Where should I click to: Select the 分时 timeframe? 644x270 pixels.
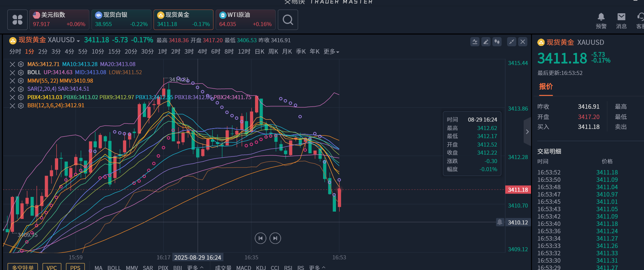pos(15,52)
